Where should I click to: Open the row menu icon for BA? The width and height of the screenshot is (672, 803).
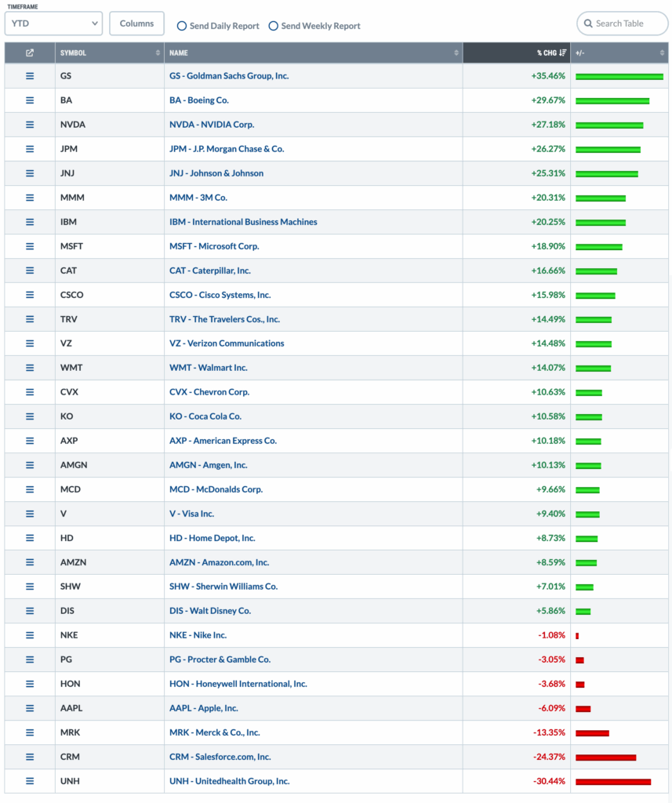(x=30, y=100)
